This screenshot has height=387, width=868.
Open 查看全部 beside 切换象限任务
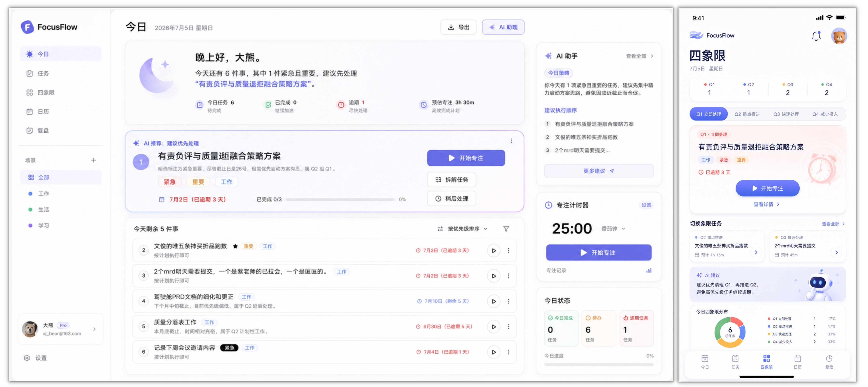[x=833, y=224]
